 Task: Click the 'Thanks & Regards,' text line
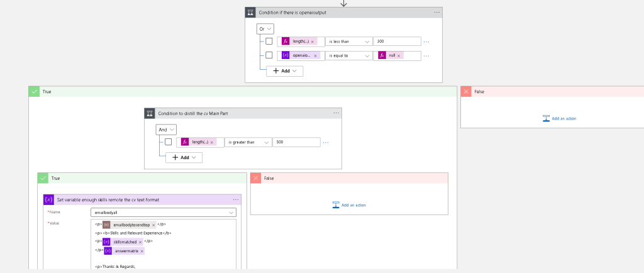115,267
